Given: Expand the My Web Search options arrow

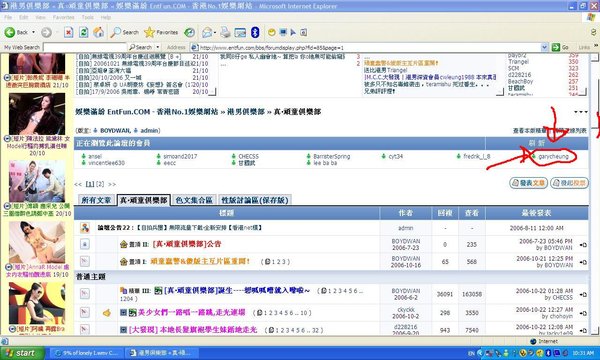Looking at the screenshot, I should pos(157,47).
